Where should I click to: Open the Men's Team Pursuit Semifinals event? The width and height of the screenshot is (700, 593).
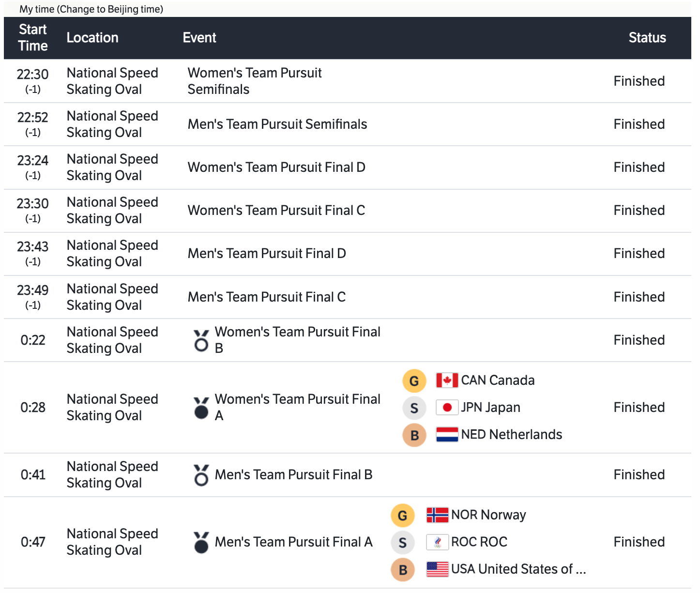[x=277, y=124]
